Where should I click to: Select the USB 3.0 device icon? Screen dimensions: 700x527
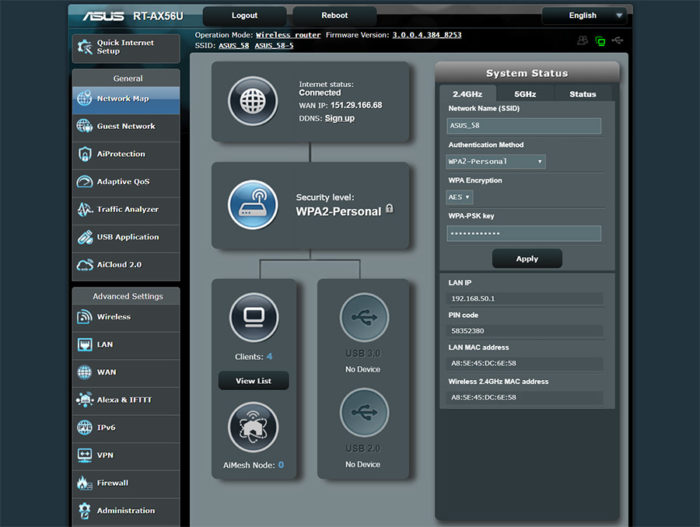click(363, 319)
